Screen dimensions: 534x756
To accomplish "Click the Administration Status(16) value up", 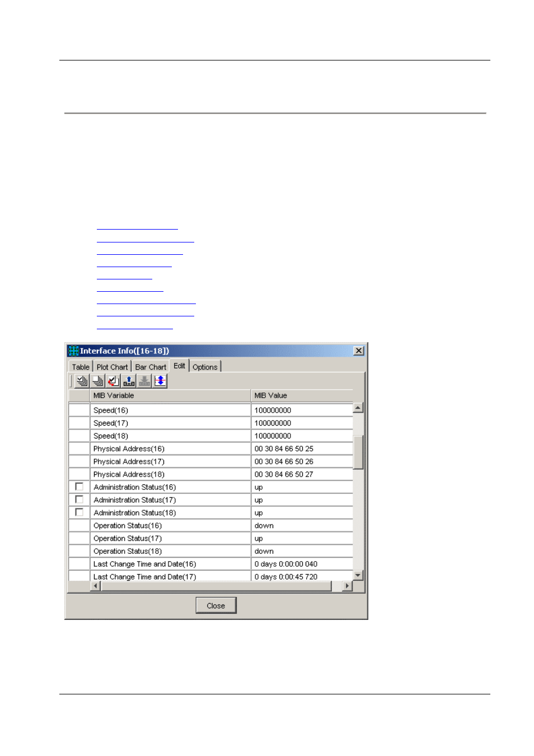I will (x=259, y=488).
